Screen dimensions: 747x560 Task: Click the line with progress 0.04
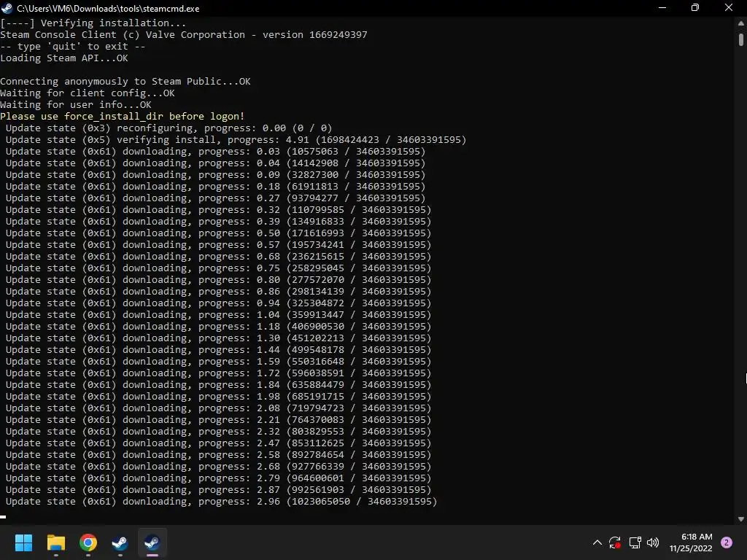click(x=215, y=163)
